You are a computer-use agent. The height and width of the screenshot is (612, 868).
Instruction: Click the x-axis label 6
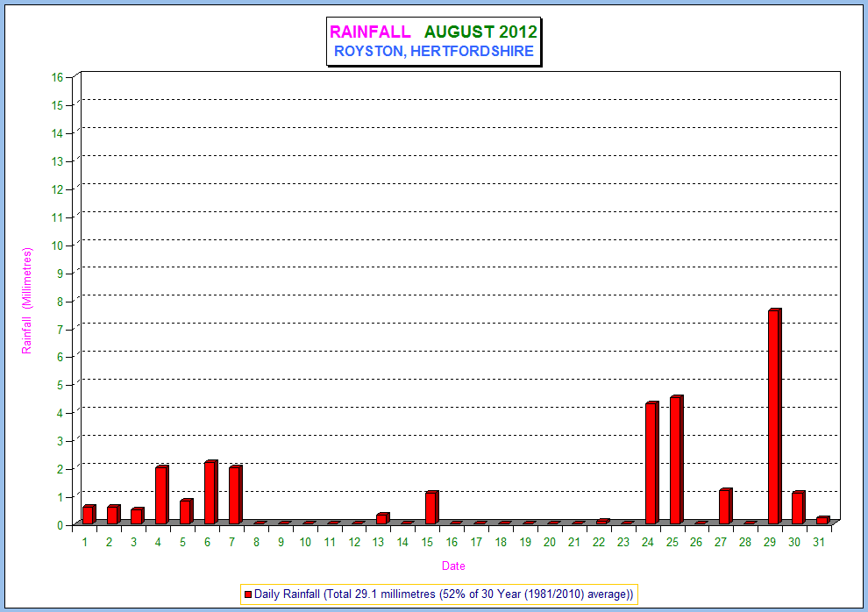tap(207, 543)
